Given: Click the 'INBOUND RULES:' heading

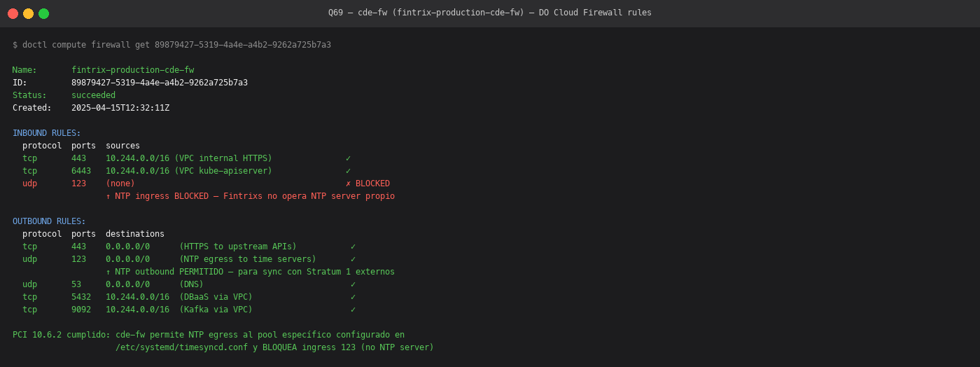Looking at the screenshot, I should tap(47, 133).
